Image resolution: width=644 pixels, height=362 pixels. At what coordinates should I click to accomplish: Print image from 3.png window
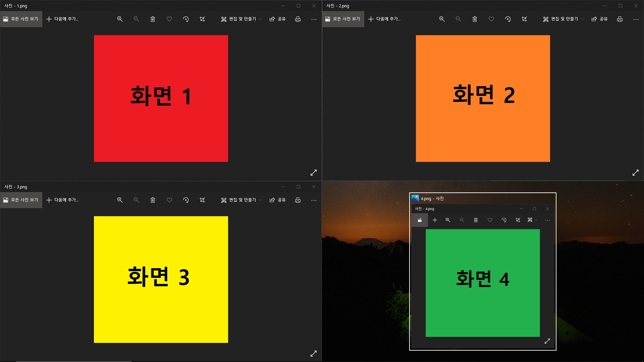point(298,200)
